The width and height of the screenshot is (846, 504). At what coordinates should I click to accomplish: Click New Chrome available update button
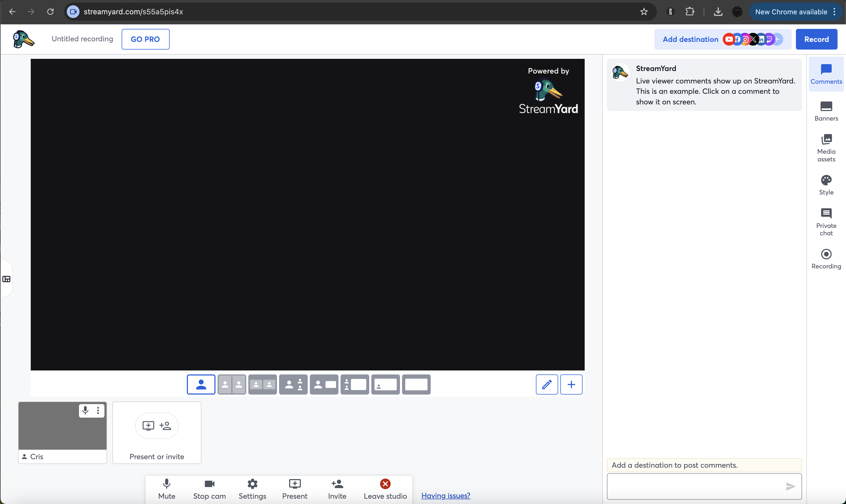click(795, 12)
